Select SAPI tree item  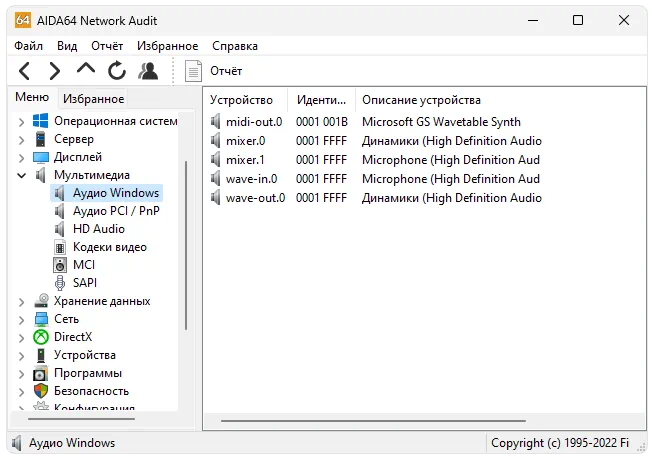(85, 283)
